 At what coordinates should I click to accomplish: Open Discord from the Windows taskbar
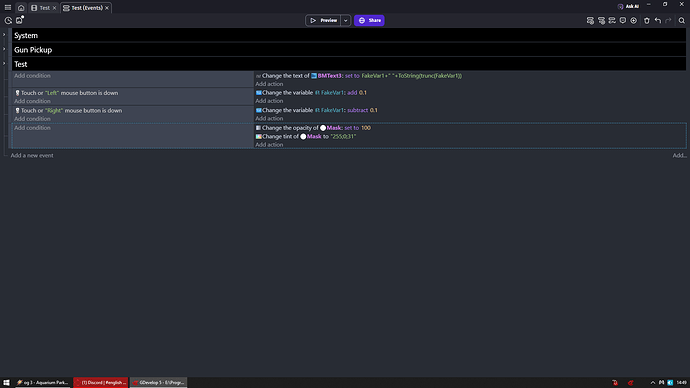point(101,382)
